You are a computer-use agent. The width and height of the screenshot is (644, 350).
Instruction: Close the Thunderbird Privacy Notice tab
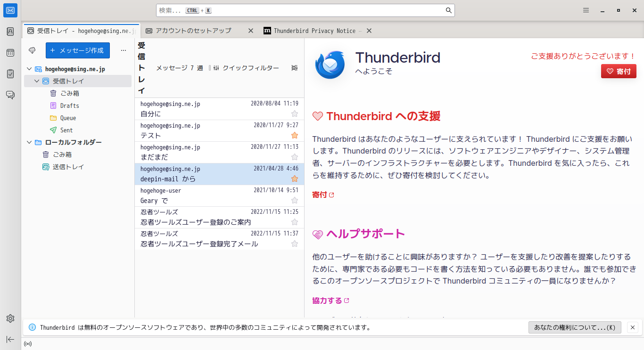(369, 31)
